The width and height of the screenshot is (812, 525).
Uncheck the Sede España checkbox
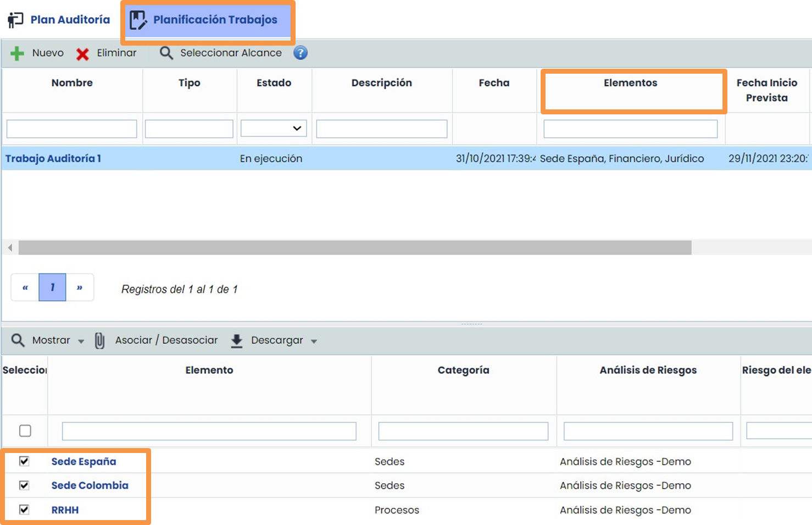pyautogui.click(x=24, y=461)
